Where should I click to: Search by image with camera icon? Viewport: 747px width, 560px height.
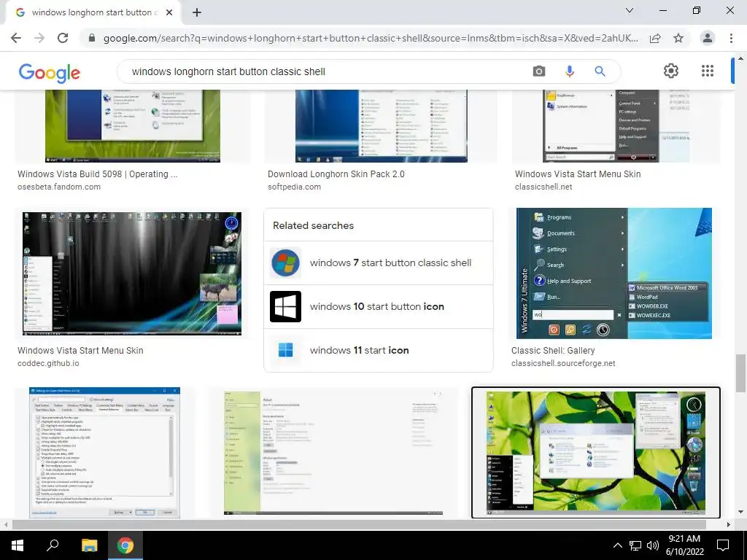[539, 71]
